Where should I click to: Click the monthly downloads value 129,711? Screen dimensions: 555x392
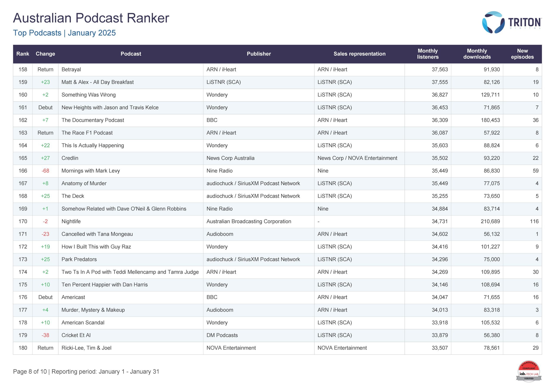pos(490,95)
